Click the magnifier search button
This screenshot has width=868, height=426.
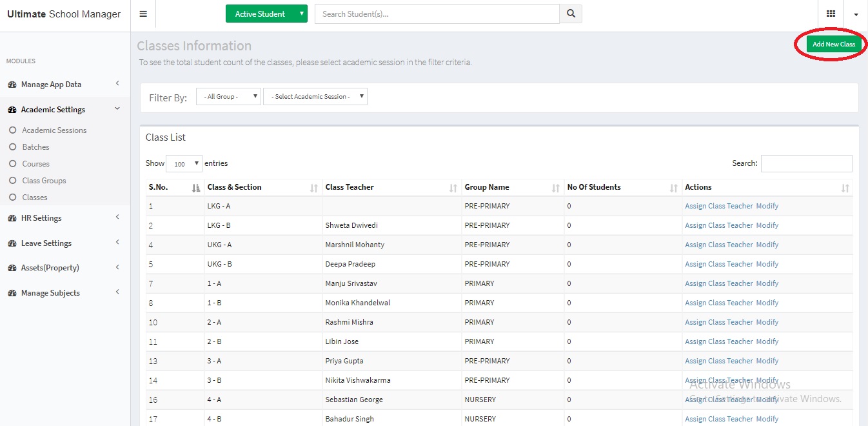pyautogui.click(x=571, y=14)
